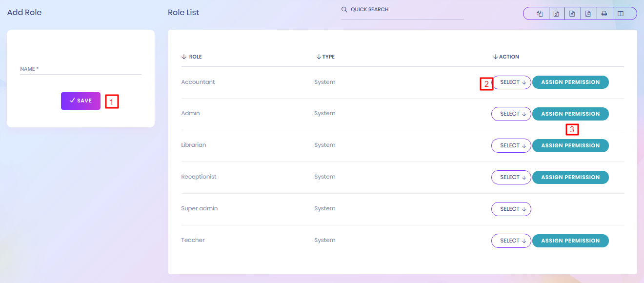This screenshot has height=283, width=644.
Task: Export role list as CSV file
Action: coord(572,14)
